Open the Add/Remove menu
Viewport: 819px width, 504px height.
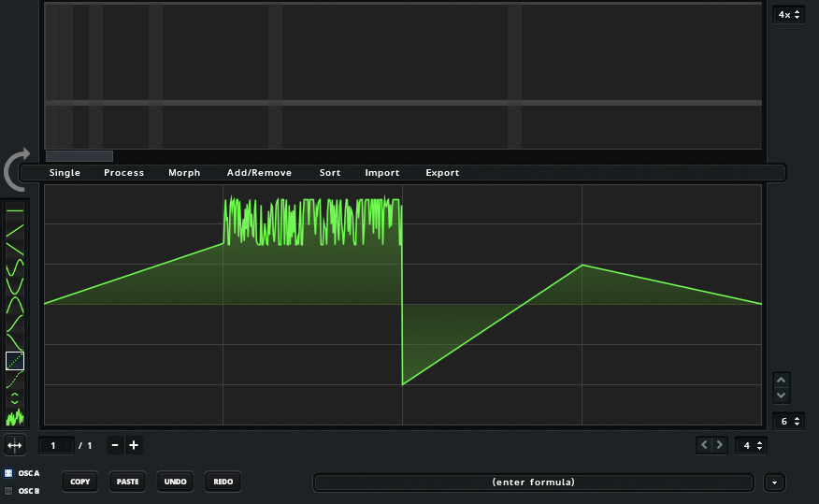[259, 173]
